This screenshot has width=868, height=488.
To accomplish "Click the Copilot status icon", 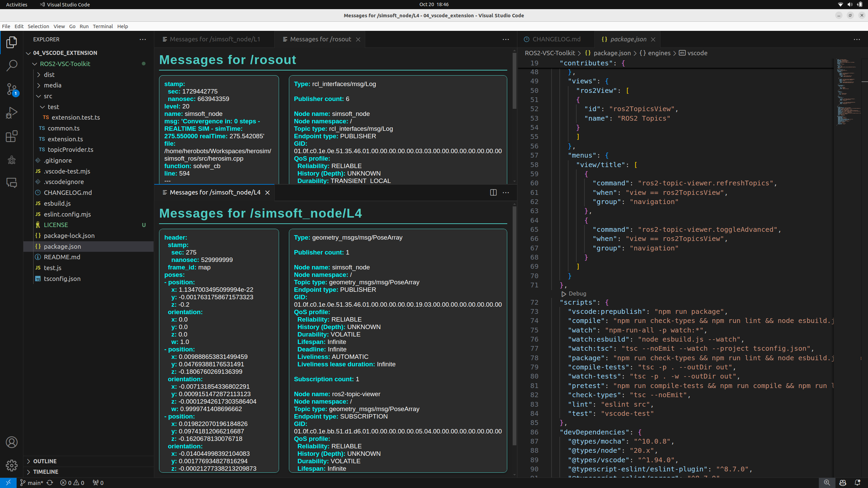I will point(843,483).
